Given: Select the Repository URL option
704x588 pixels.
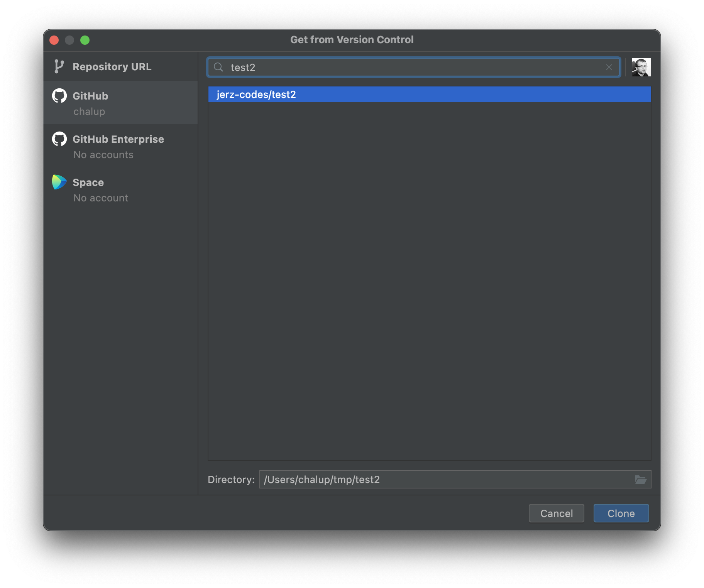Looking at the screenshot, I should pyautogui.click(x=120, y=67).
